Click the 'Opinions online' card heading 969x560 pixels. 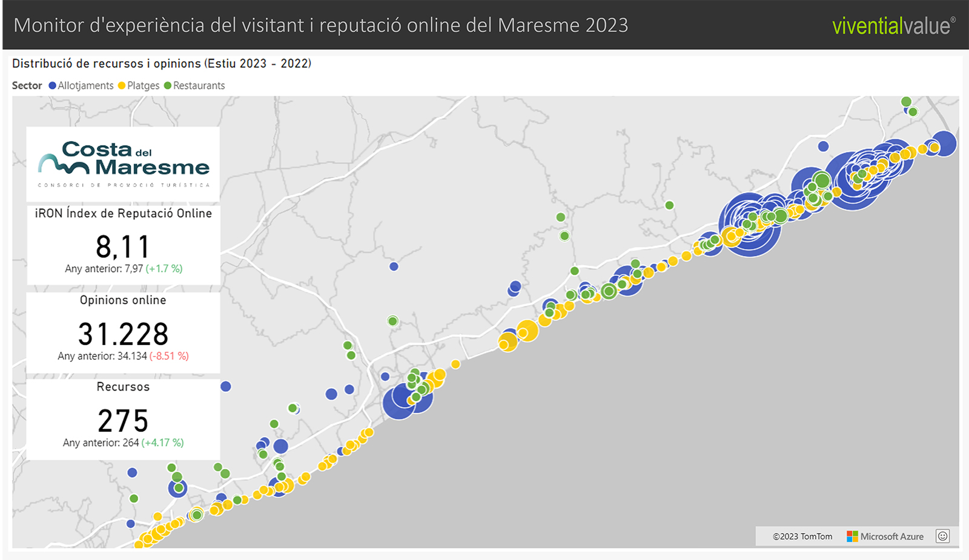pos(123,300)
